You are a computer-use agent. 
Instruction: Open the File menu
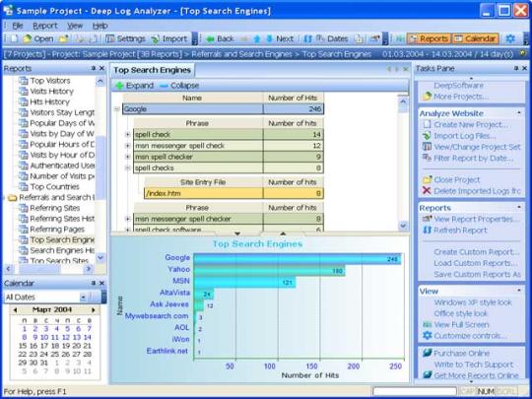click(18, 26)
